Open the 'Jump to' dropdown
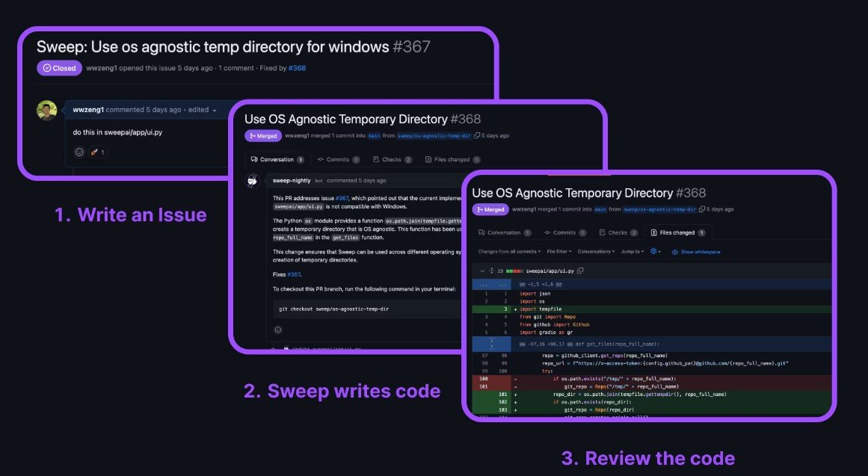868x476 pixels. [x=632, y=252]
